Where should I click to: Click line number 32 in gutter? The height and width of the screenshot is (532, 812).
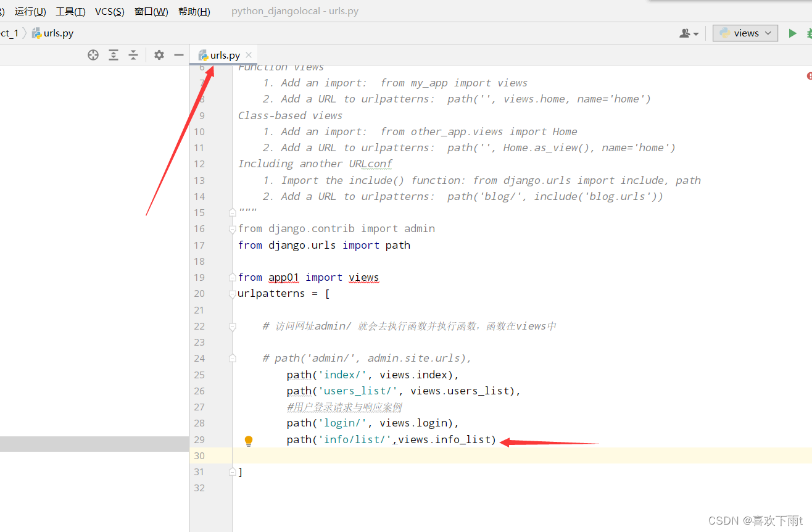[199, 488]
